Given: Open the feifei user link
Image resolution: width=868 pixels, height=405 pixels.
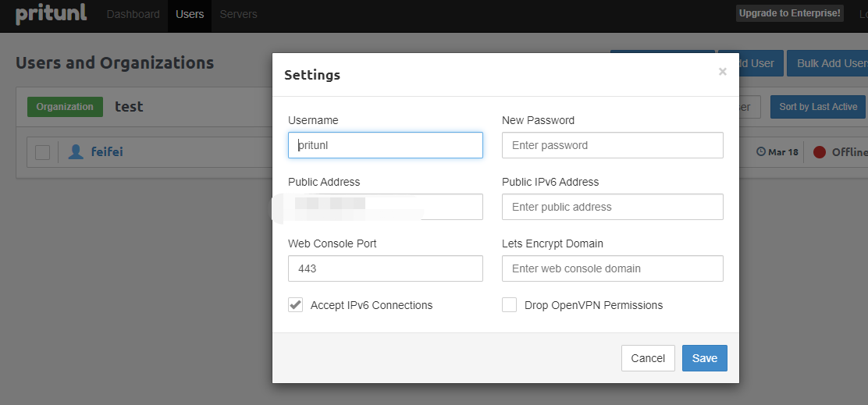Looking at the screenshot, I should (x=107, y=152).
